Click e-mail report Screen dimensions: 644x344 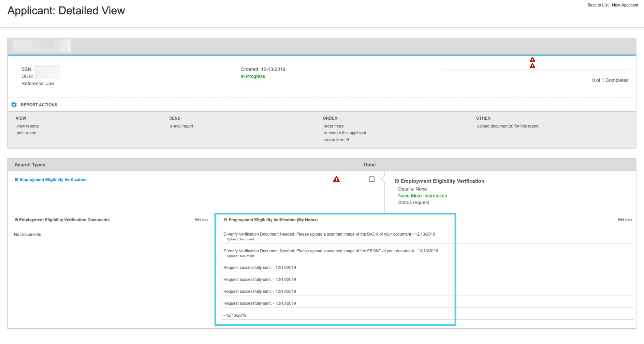181,126
